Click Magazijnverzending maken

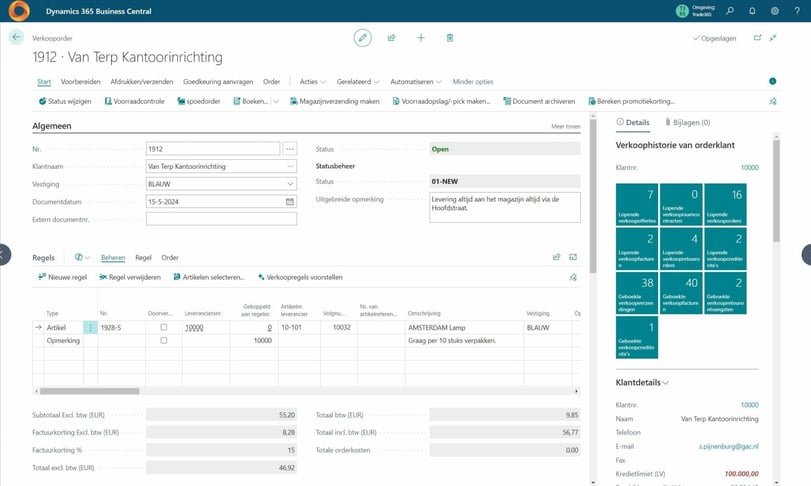(x=335, y=101)
